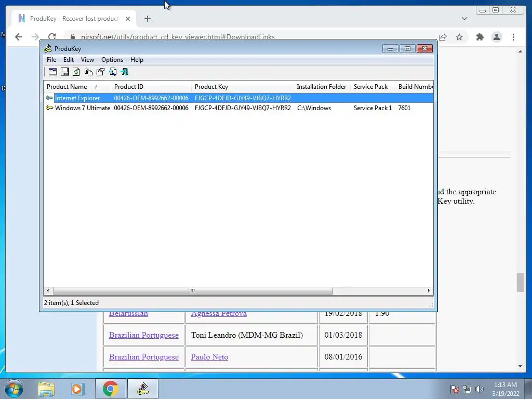This screenshot has width=532, height=399.
Task: Open Brazilian Portuguese link beside Paulo Neto
Action: pos(144,357)
